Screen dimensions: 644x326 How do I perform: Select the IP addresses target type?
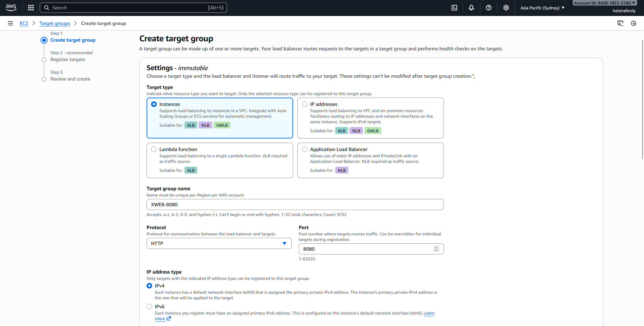coord(305,104)
